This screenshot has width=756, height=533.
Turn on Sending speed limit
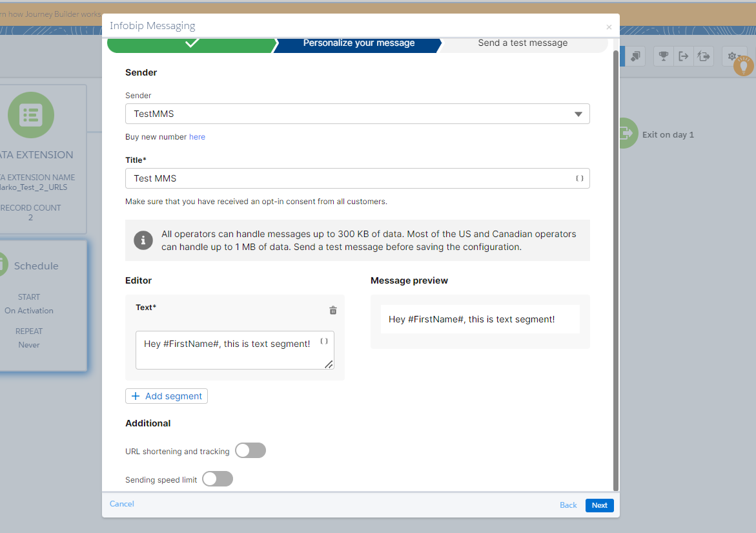pos(218,479)
